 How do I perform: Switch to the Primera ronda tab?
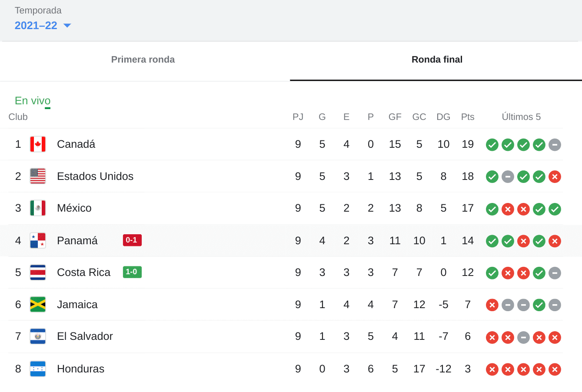143,60
